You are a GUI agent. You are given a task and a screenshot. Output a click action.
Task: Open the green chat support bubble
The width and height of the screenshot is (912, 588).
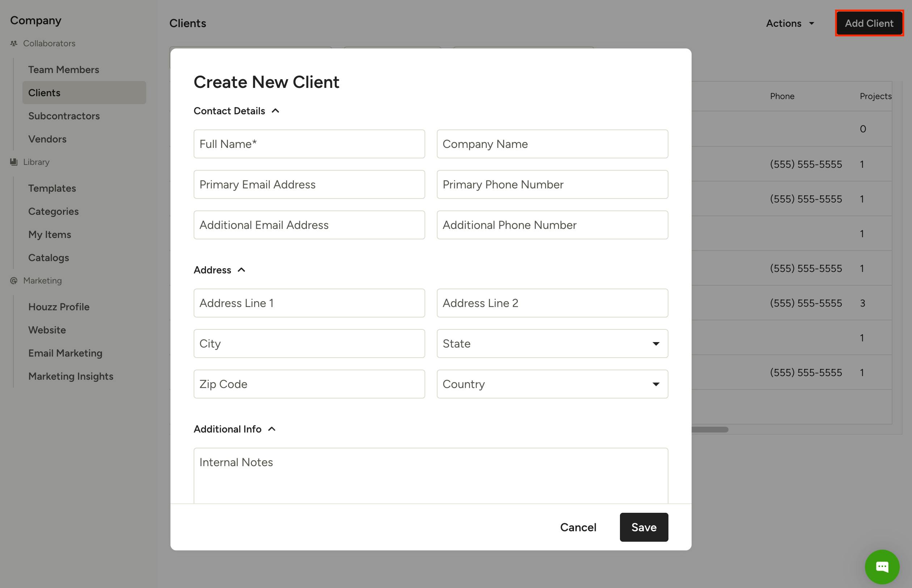[x=882, y=567]
